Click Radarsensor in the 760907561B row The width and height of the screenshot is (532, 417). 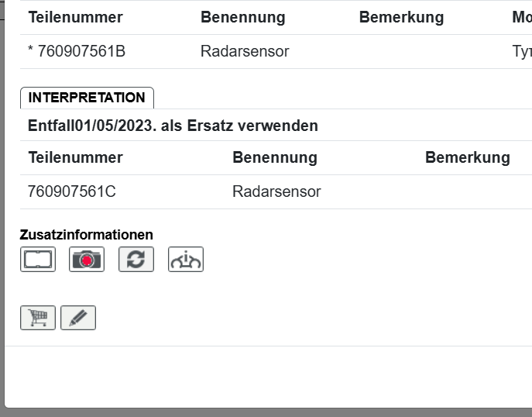click(245, 52)
